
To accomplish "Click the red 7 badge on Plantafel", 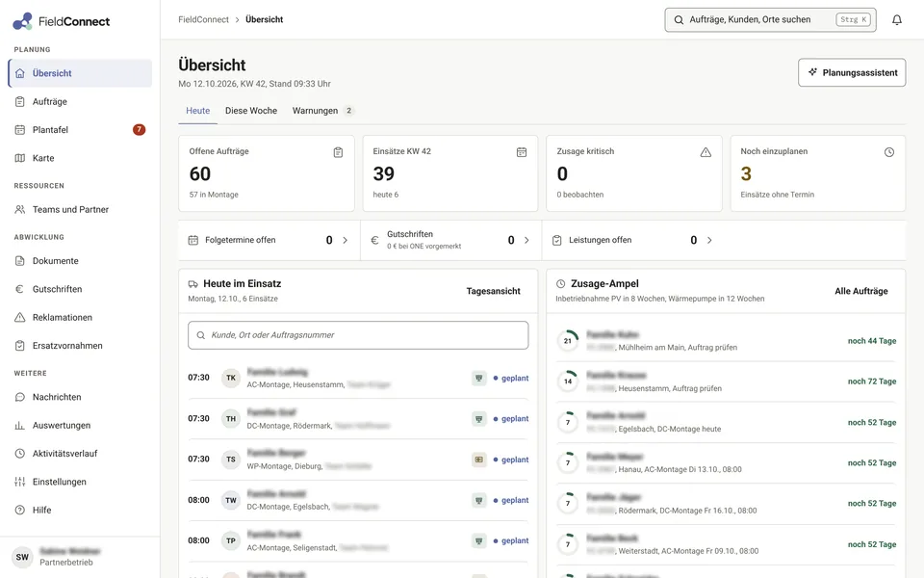I will [x=139, y=130].
